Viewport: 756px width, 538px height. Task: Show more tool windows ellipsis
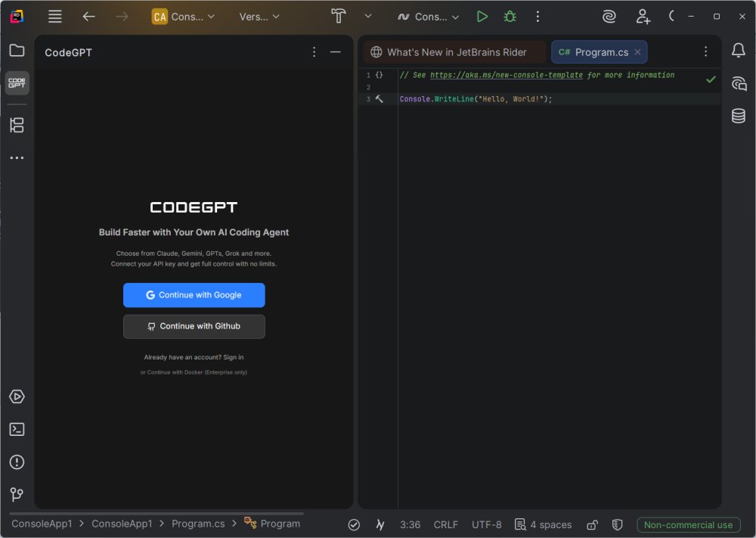click(x=17, y=158)
